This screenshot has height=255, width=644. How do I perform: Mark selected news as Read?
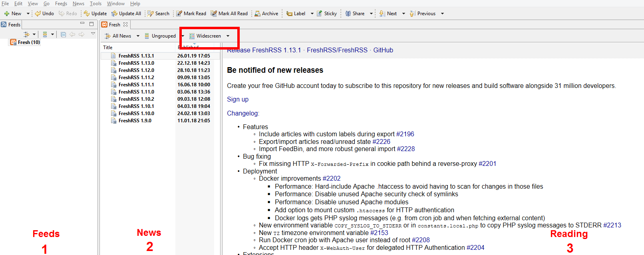tap(191, 14)
